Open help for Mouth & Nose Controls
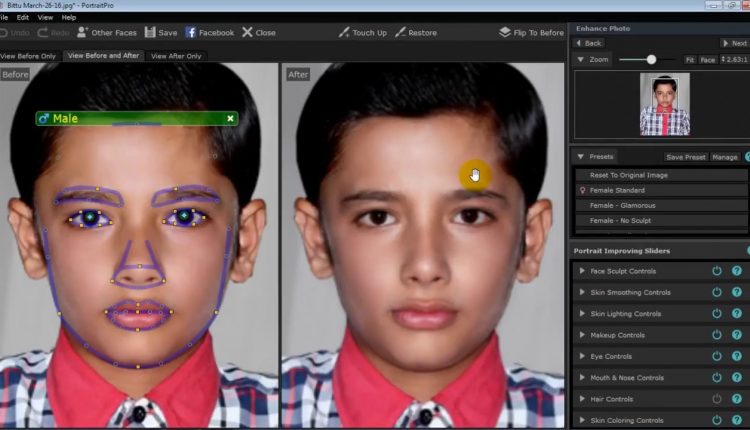The image size is (750, 430). 737,377
